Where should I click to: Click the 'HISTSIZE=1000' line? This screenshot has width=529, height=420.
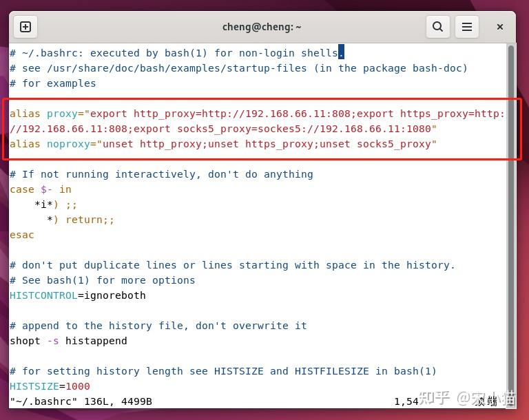[50, 386]
